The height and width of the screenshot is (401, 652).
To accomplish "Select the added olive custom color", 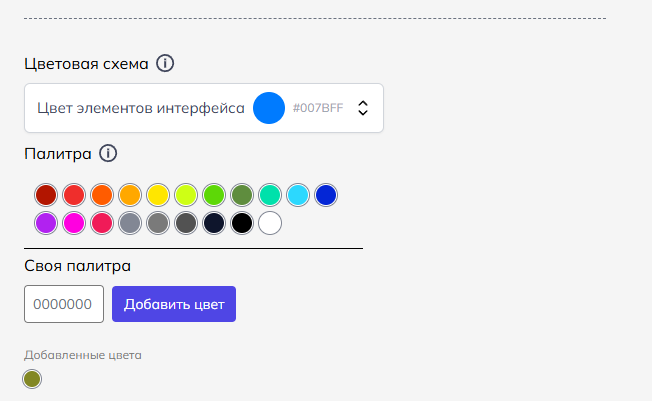I will (32, 379).
